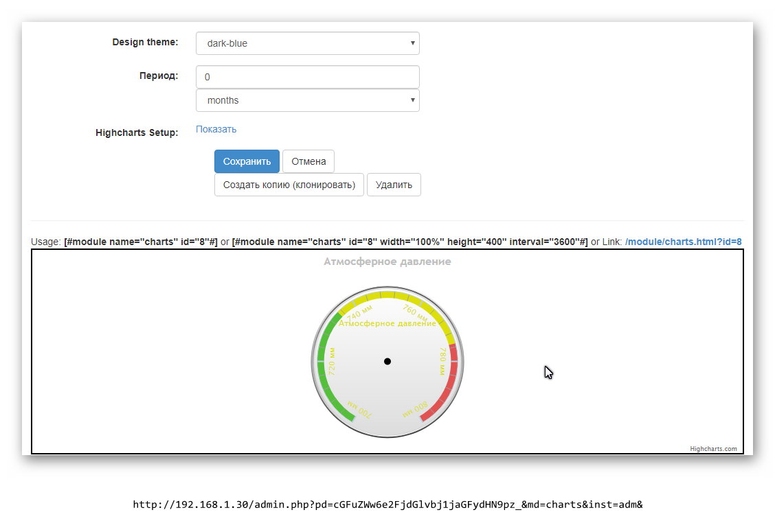Click Создать копию (клонировать) button
The image size is (775, 532).
(289, 185)
